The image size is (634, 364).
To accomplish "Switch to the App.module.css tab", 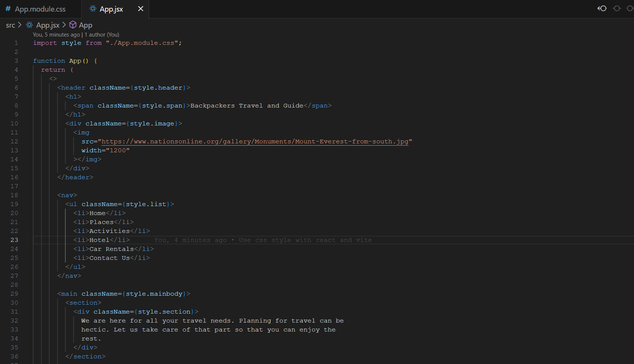I will 40,9.
